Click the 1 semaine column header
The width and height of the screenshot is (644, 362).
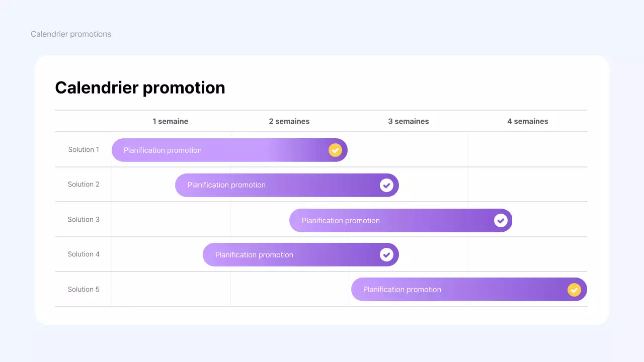pos(171,121)
